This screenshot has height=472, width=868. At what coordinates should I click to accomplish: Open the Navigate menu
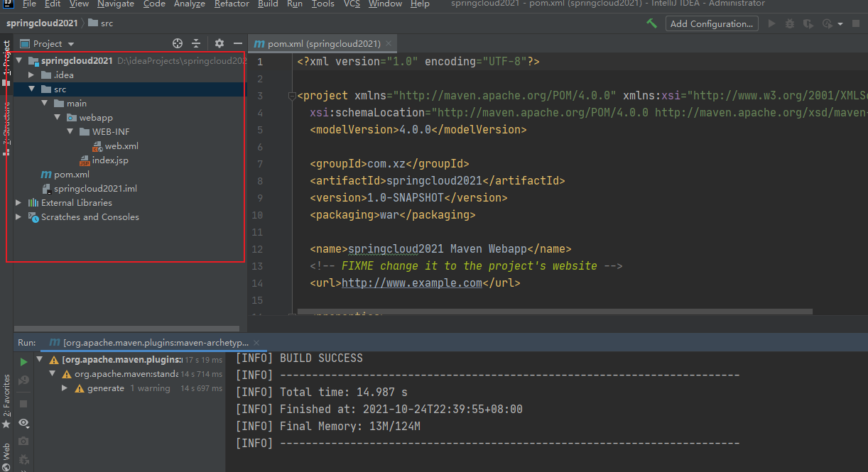click(x=116, y=4)
